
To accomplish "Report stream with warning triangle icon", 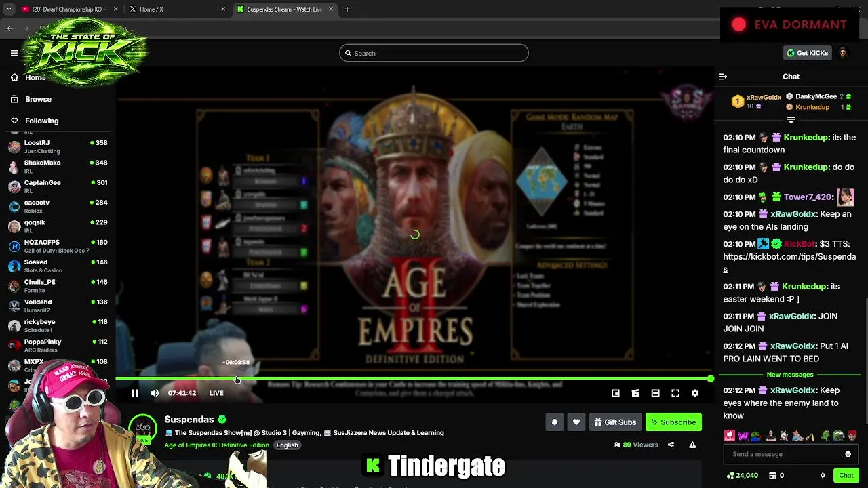I will click(692, 445).
